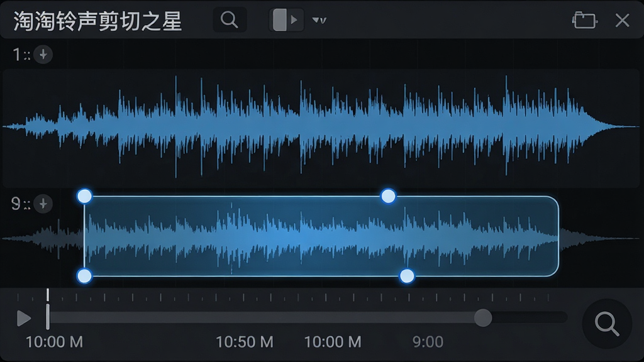Click the 9:00 time label
This screenshot has width=644, height=362.
[x=428, y=342]
